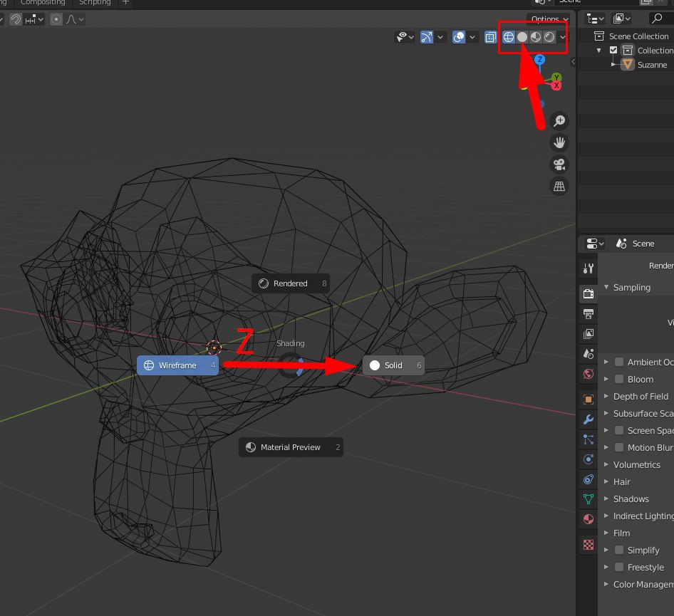Choose Material Preview in the pie menu

click(x=291, y=447)
